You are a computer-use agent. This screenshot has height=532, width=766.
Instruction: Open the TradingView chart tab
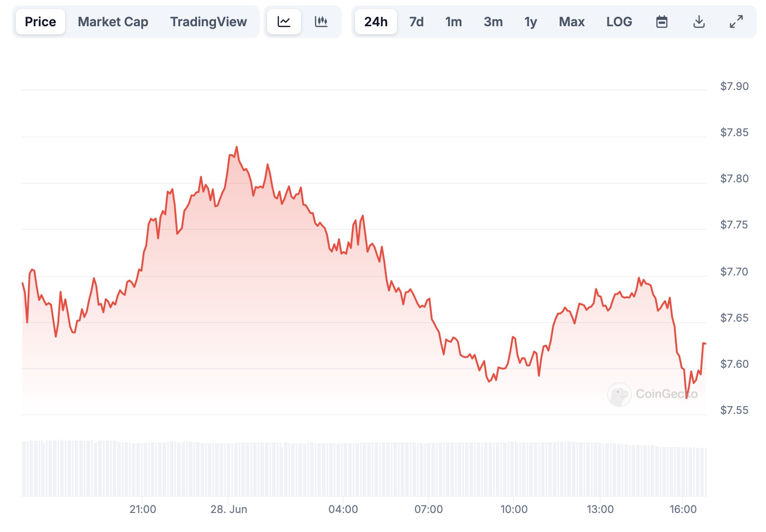pyautogui.click(x=208, y=22)
